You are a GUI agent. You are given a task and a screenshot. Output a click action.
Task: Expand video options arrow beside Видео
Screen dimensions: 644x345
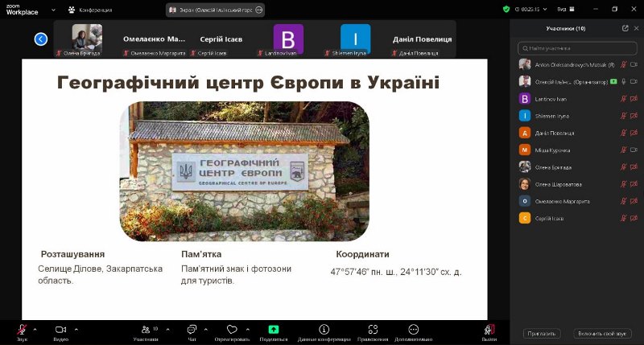[76, 328]
